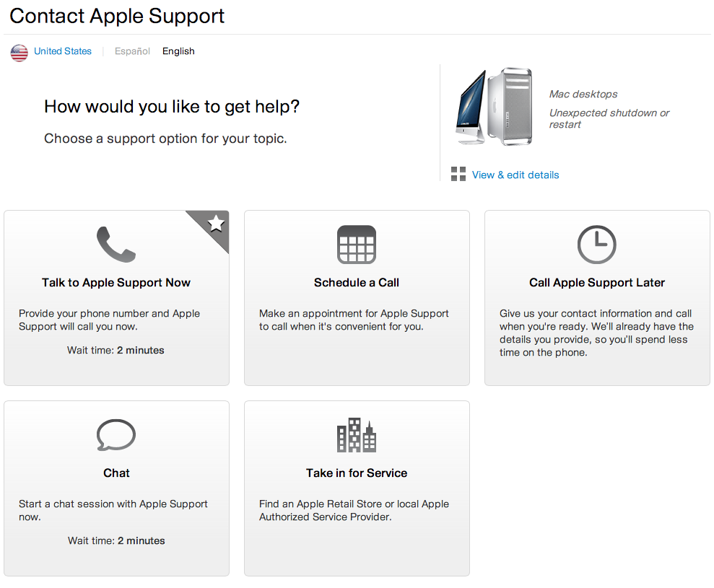Select the Take in for Service heading
This screenshot has height=588, width=714.
click(357, 473)
